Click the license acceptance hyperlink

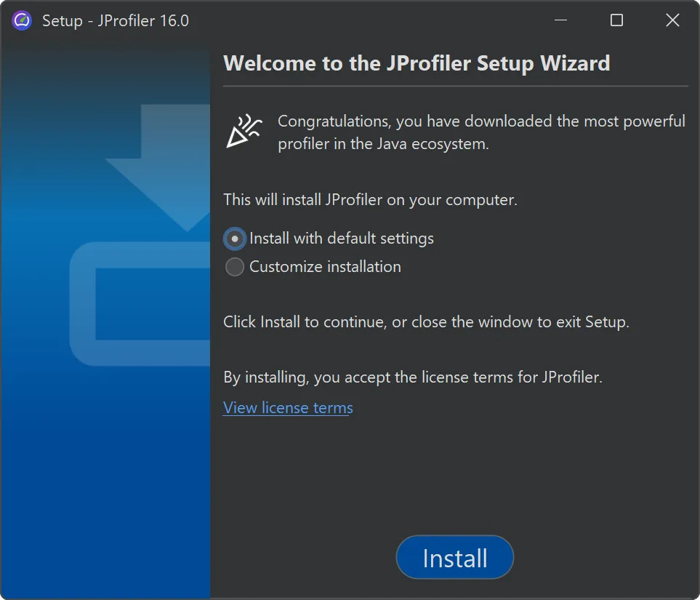[x=287, y=407]
